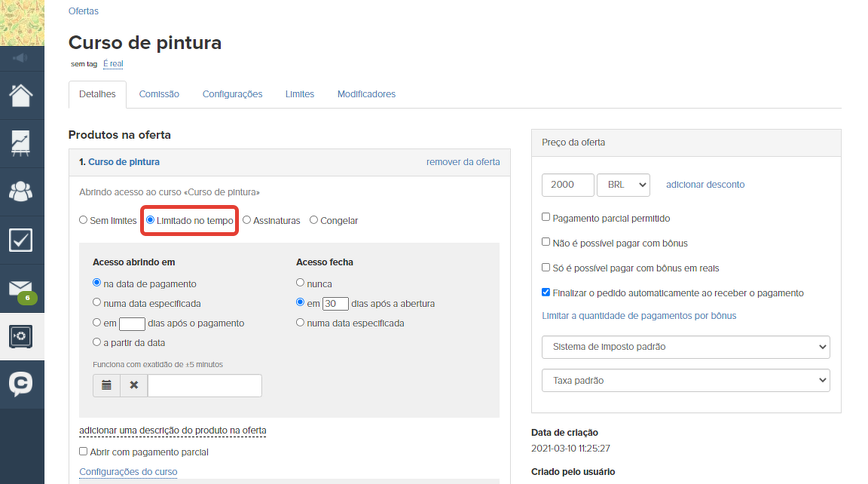The height and width of the screenshot is (484, 868).
Task: Select the 'Sem limites' radio option
Action: pos(84,221)
